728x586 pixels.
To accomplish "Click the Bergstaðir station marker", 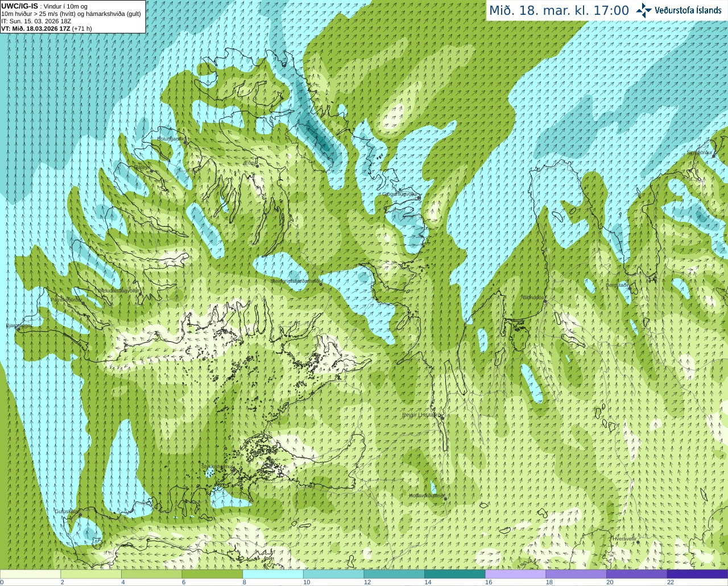I will click(630, 288).
